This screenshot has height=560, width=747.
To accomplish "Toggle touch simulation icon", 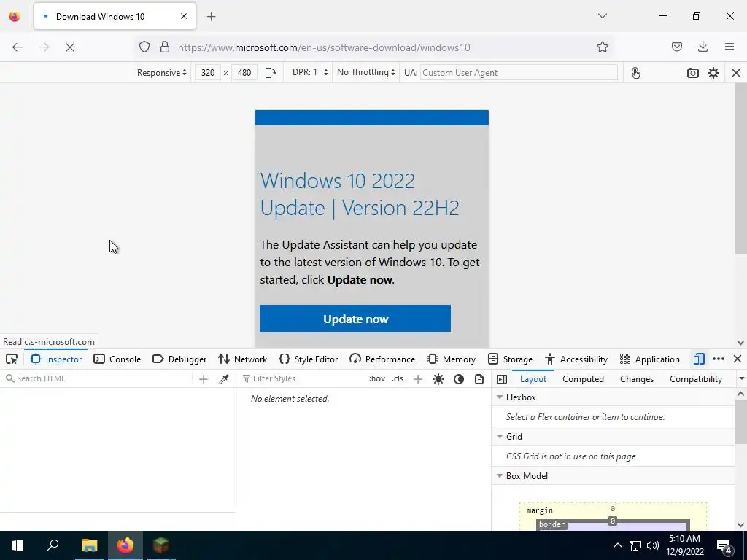I will (635, 73).
